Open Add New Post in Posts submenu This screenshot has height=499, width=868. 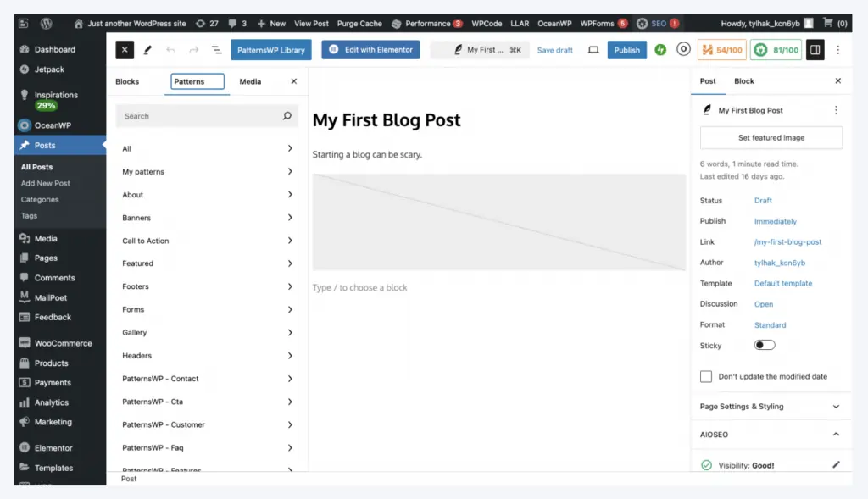tap(46, 183)
